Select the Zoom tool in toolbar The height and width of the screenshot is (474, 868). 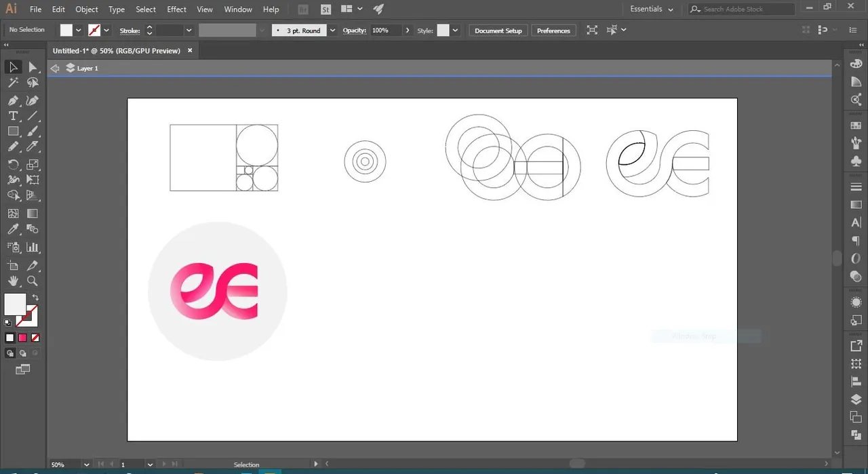point(32,281)
